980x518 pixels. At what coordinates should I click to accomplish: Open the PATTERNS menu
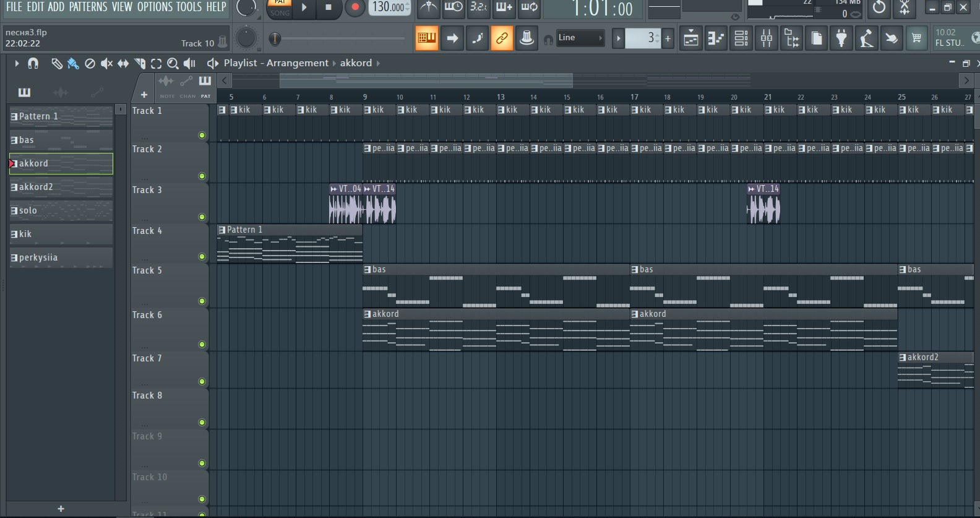pyautogui.click(x=88, y=7)
